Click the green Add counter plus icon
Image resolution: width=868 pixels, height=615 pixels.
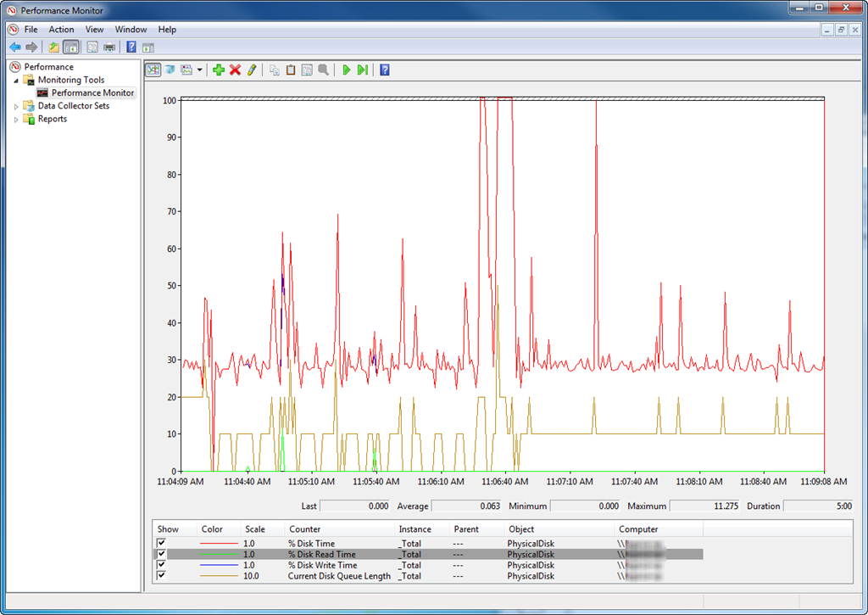(219, 70)
